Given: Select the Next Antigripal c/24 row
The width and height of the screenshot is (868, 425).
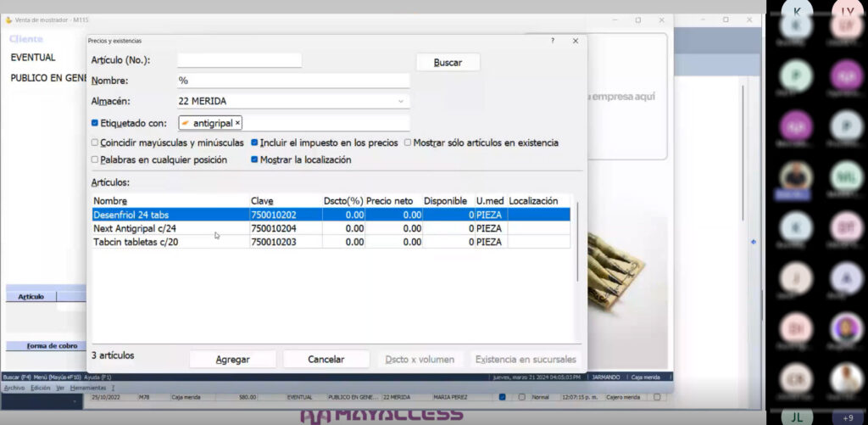Looking at the screenshot, I should tap(136, 229).
